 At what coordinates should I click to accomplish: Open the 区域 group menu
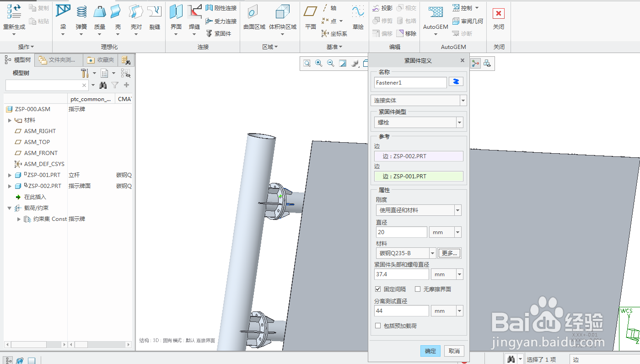(270, 47)
